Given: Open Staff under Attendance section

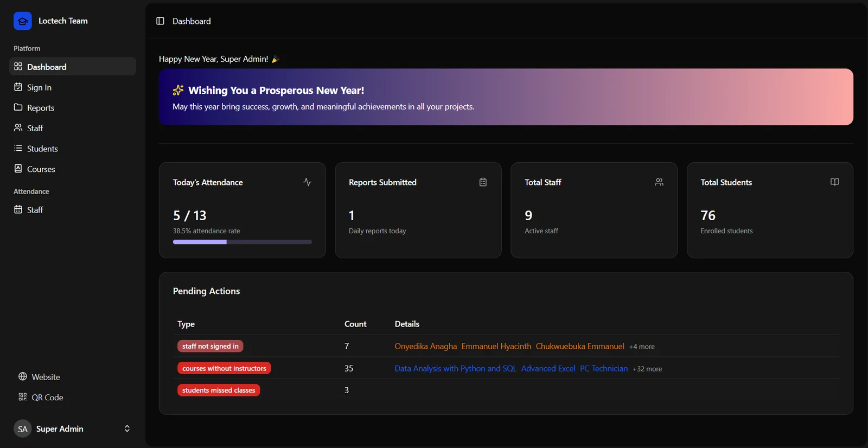Looking at the screenshot, I should [x=73, y=209].
